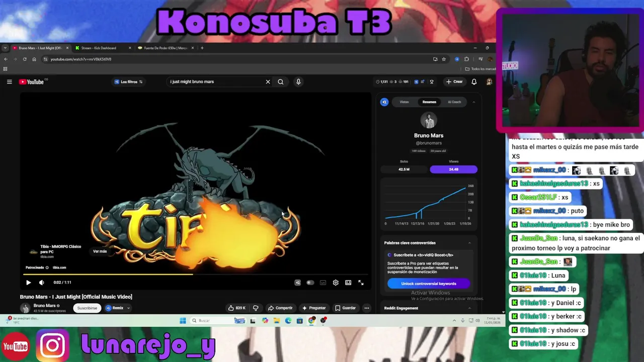Screen dimensions: 644x362
Task: Open the YouTube hamburger guide menu
Action: tap(9, 82)
